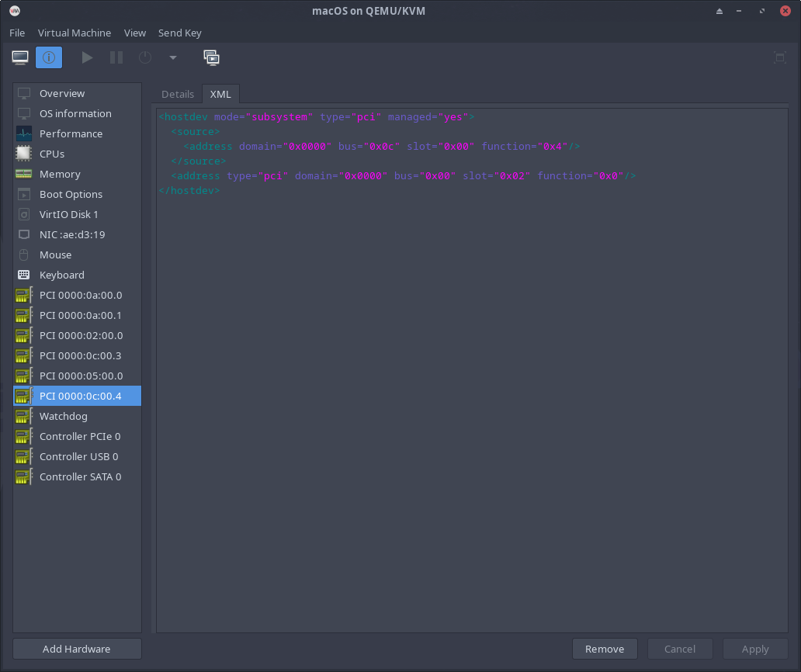Open Boot Options in sidebar
Screen dimensions: 801x672
[x=71, y=194]
